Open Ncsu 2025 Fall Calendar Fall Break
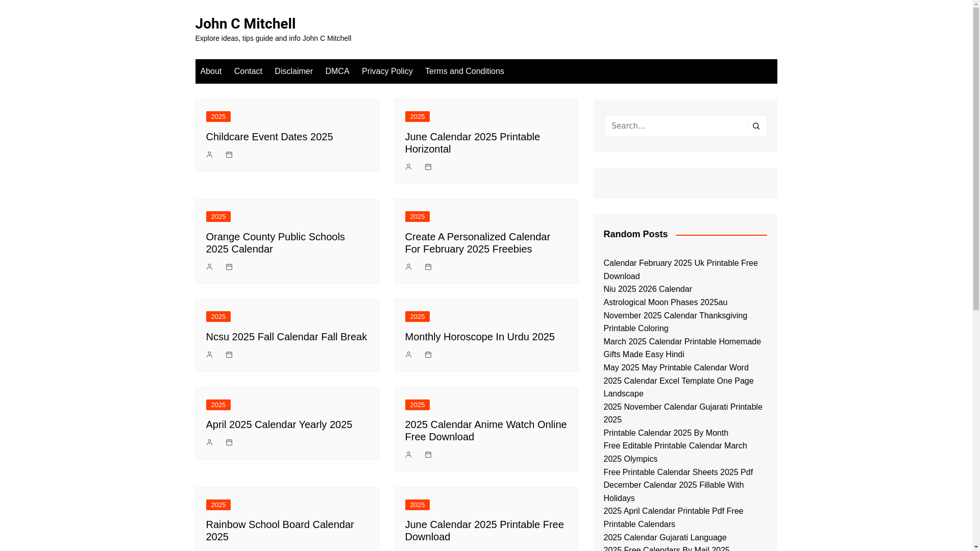 tap(286, 337)
